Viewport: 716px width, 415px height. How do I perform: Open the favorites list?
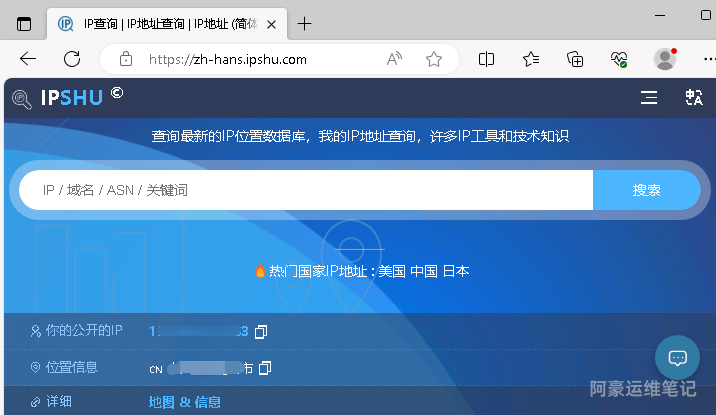click(x=531, y=59)
